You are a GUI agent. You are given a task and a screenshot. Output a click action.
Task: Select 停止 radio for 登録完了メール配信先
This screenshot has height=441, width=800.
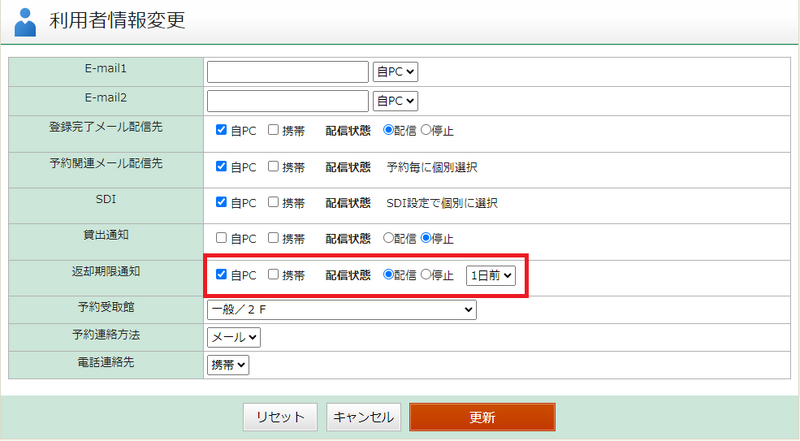pos(426,130)
